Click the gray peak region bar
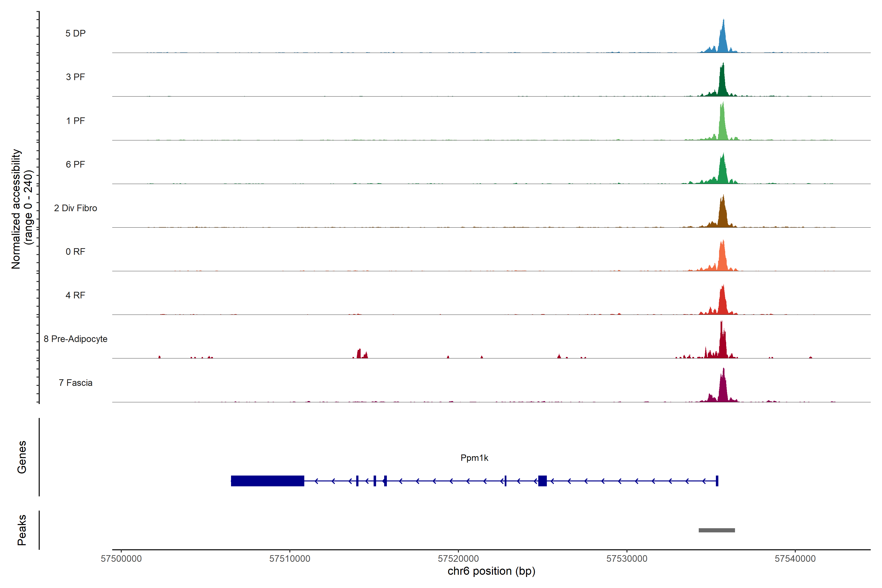The width and height of the screenshot is (882, 588). pyautogui.click(x=717, y=530)
